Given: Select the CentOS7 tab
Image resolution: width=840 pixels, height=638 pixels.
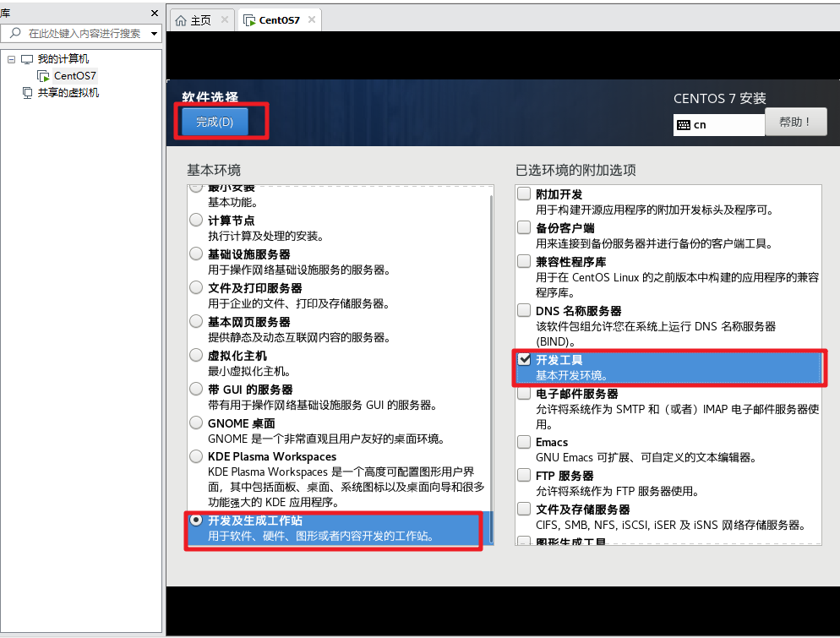Looking at the screenshot, I should [x=279, y=20].
